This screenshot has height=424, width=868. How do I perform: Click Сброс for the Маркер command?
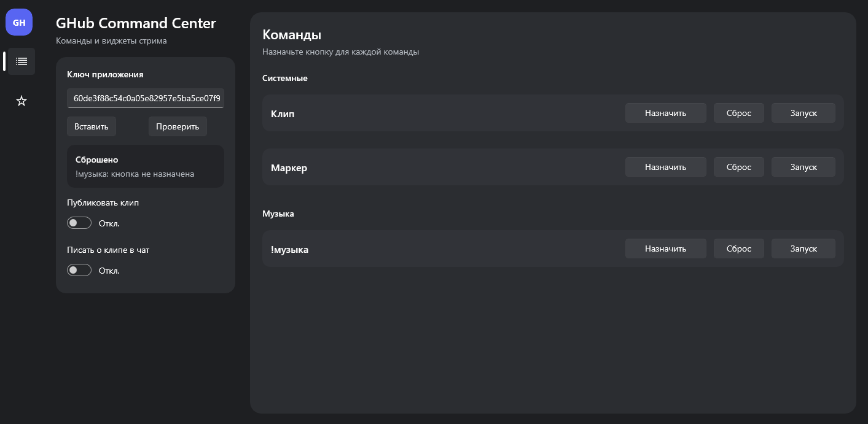tap(739, 167)
